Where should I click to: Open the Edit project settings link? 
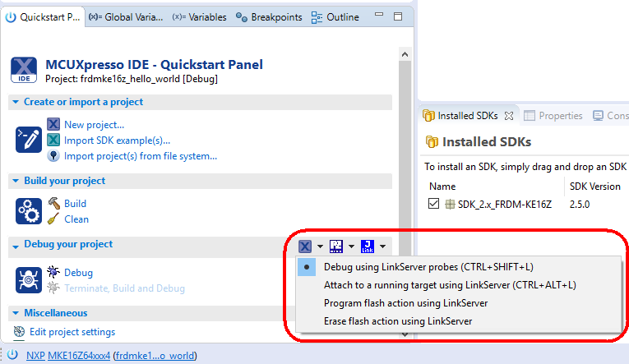coord(72,332)
